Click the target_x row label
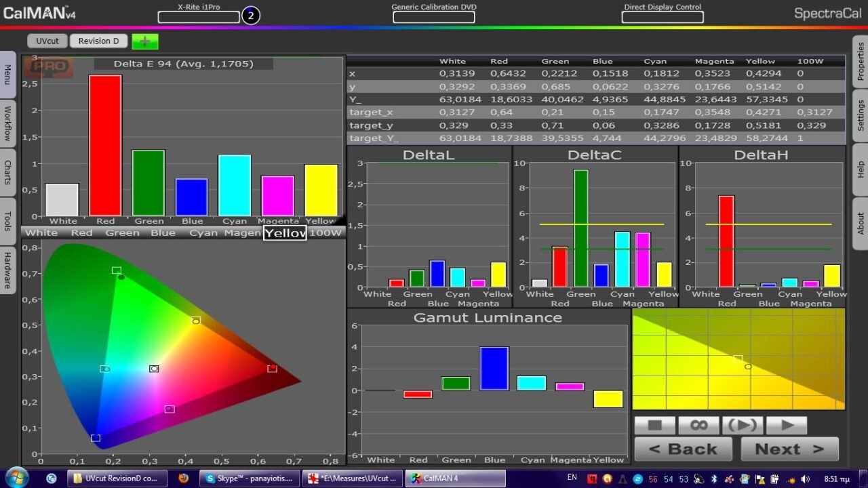Image resolution: width=868 pixels, height=488 pixels. pos(370,112)
